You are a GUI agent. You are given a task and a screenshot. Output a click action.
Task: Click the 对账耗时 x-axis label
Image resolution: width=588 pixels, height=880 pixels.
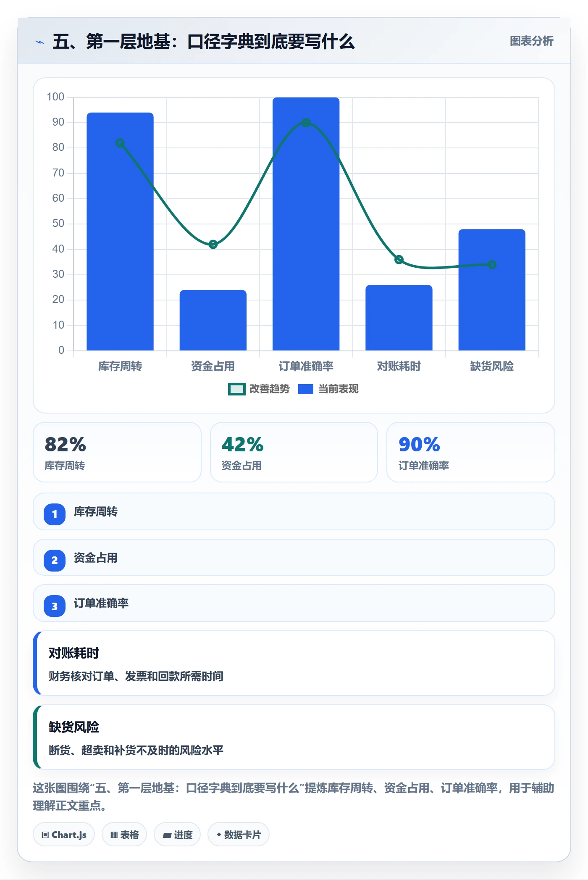coord(399,366)
